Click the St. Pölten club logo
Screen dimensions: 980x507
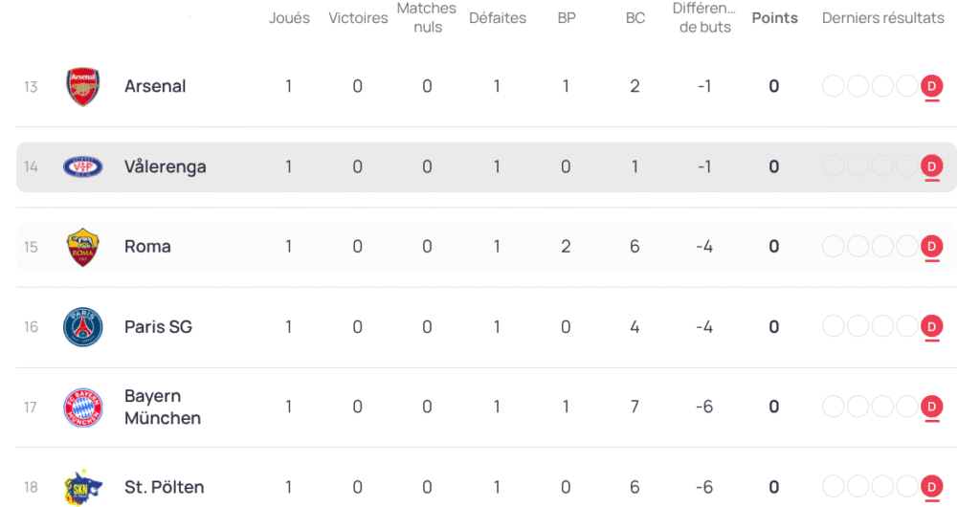tap(82, 487)
